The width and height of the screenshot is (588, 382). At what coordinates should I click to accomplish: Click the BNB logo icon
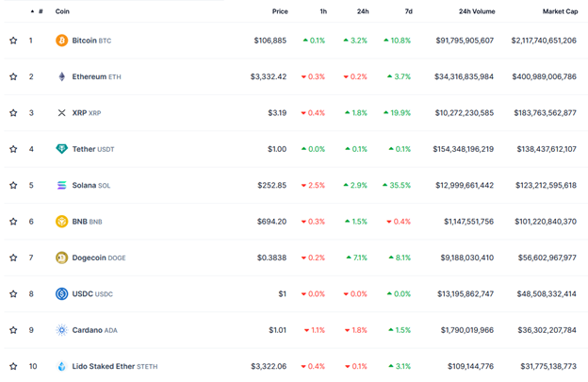62,222
